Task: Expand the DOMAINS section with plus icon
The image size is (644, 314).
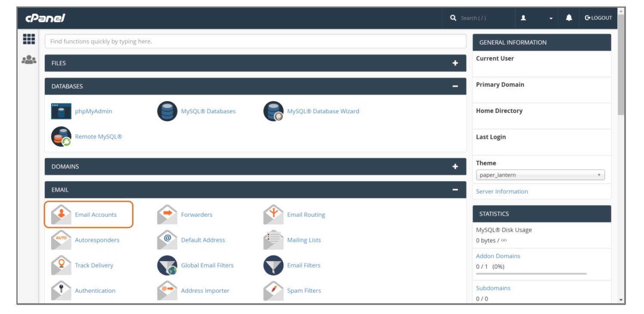Action: pyautogui.click(x=455, y=166)
